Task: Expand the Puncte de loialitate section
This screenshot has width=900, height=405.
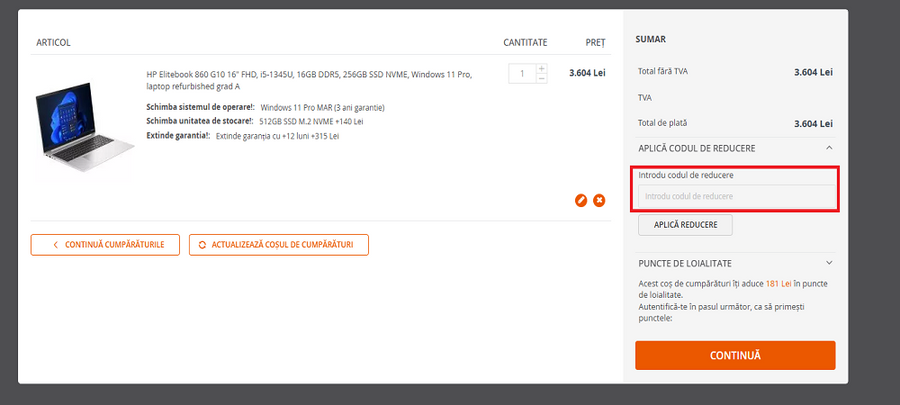Action: [x=828, y=263]
